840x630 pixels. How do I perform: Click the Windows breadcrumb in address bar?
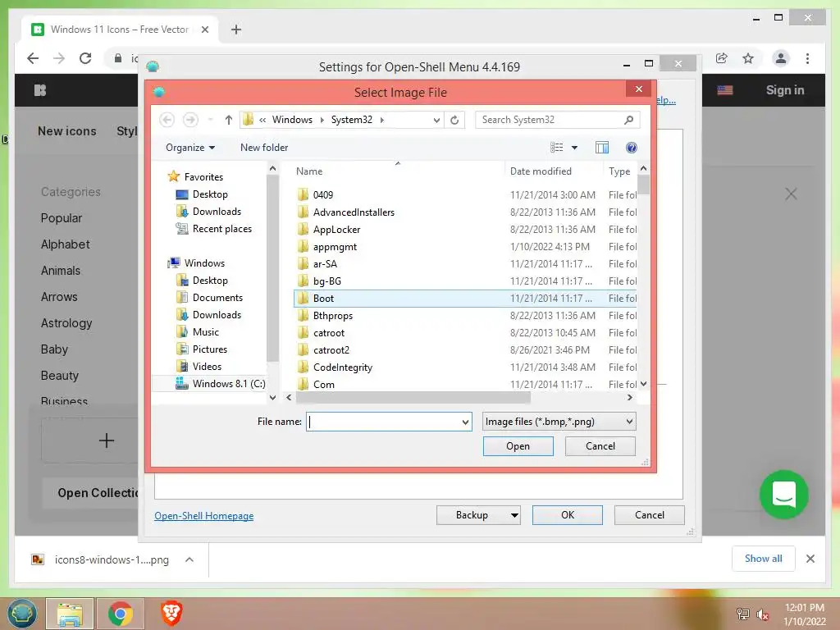pos(292,120)
